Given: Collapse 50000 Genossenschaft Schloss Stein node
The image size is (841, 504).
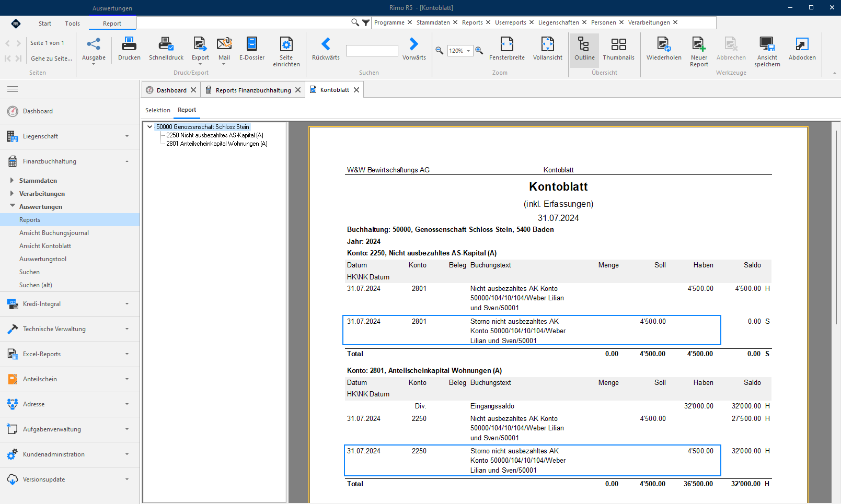Looking at the screenshot, I should click(149, 126).
